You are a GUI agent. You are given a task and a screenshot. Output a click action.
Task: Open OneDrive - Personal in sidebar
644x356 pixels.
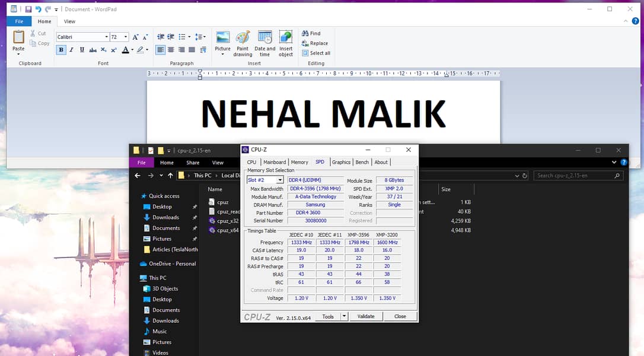pos(168,263)
